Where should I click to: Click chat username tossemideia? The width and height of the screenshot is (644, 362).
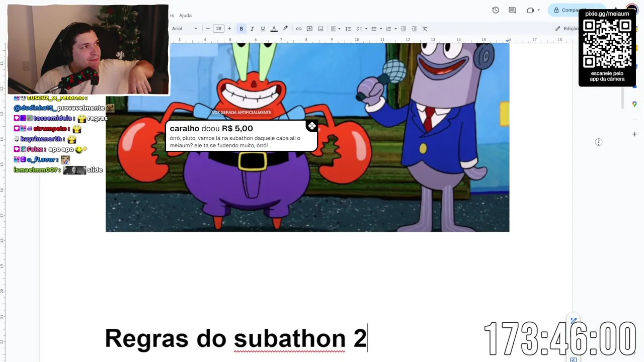[52, 118]
